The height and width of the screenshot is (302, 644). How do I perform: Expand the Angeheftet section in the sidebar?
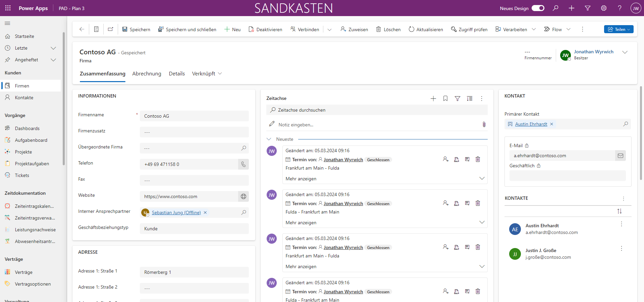point(53,60)
